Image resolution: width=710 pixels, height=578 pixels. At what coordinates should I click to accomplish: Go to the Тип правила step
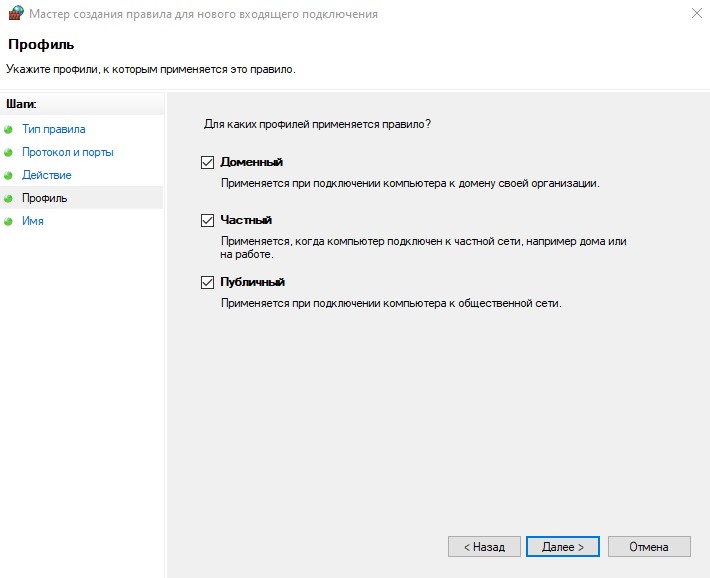(x=53, y=129)
